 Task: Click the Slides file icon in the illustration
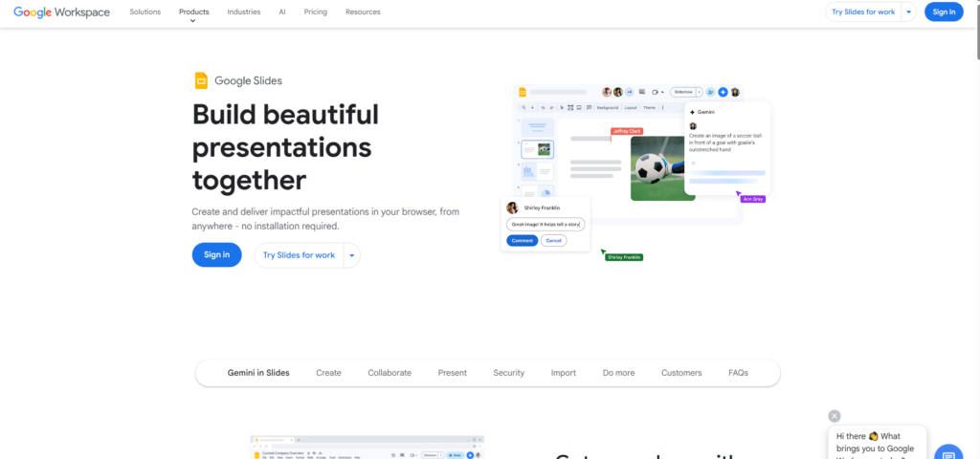click(x=523, y=92)
